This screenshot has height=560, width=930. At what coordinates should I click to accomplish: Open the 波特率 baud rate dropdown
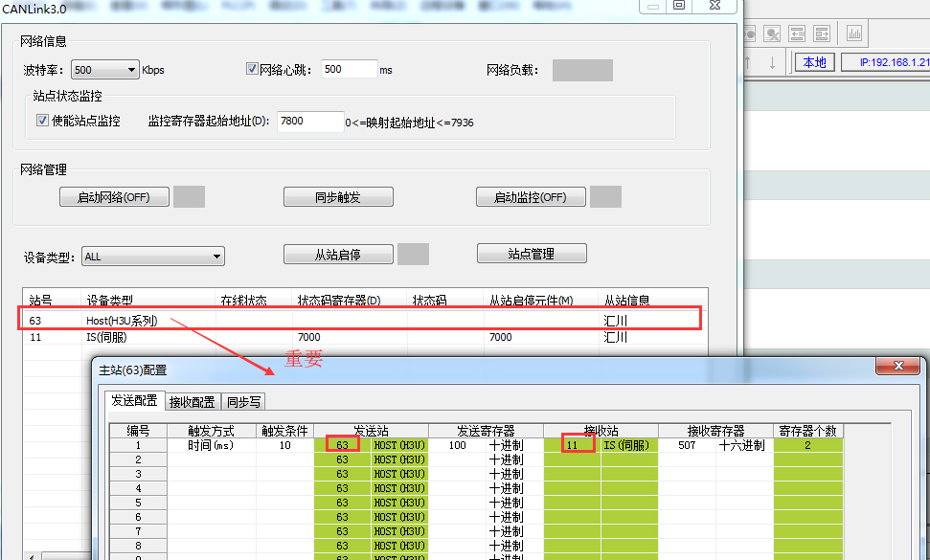[x=130, y=69]
